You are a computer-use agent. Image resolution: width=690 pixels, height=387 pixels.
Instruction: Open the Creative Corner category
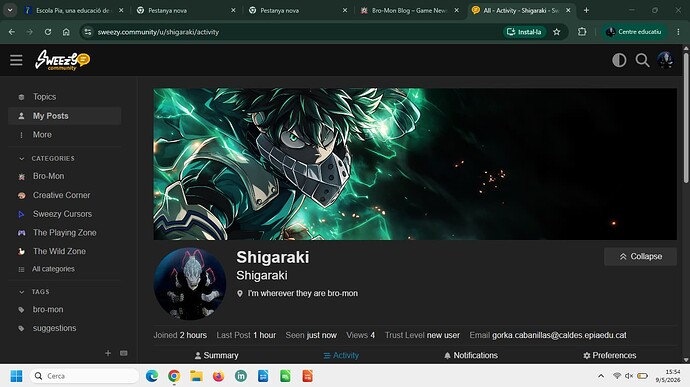61,195
